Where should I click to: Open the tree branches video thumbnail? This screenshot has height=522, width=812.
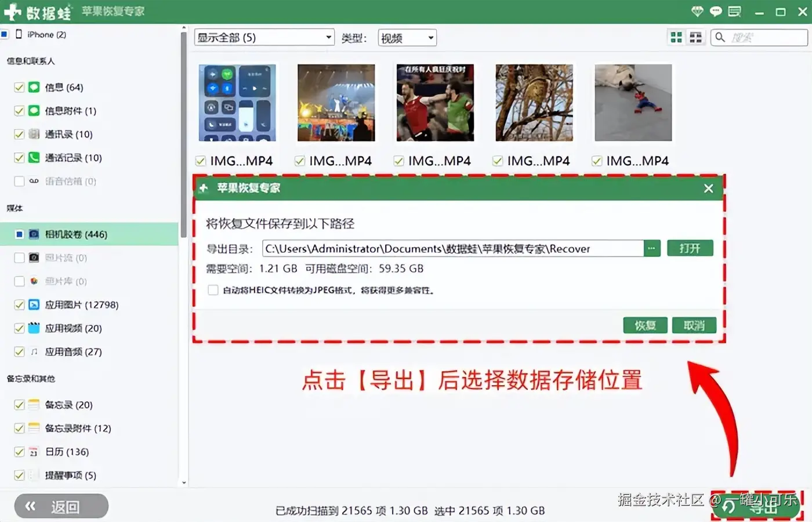click(534, 103)
